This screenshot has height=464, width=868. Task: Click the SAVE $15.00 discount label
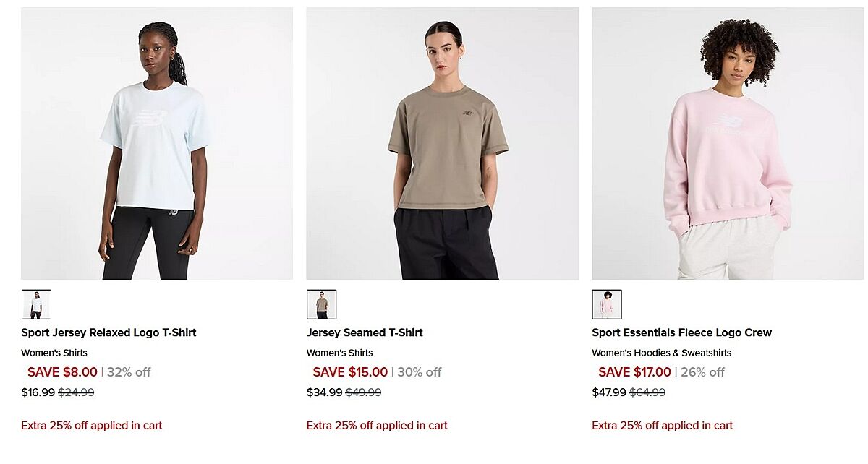pos(350,372)
